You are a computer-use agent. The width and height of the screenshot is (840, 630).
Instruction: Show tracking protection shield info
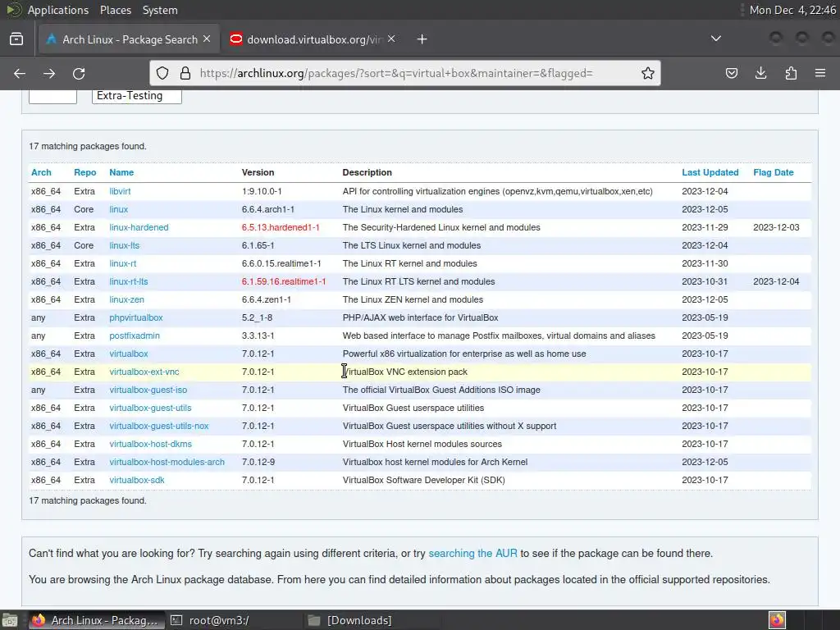click(162, 73)
